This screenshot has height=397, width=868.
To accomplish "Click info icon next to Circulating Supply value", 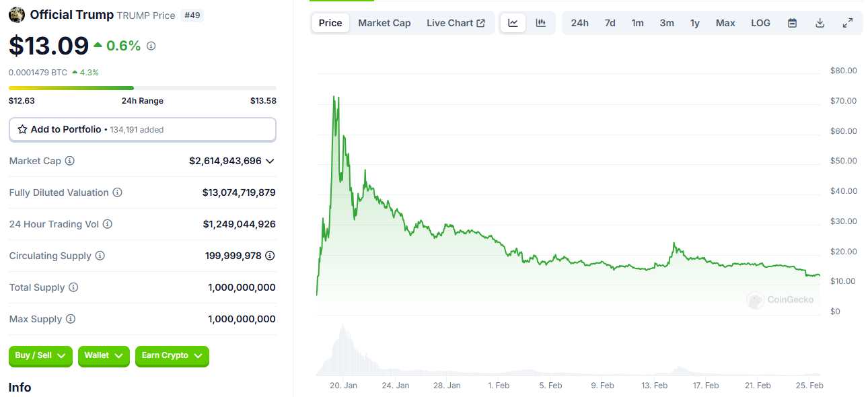I will [x=270, y=256].
